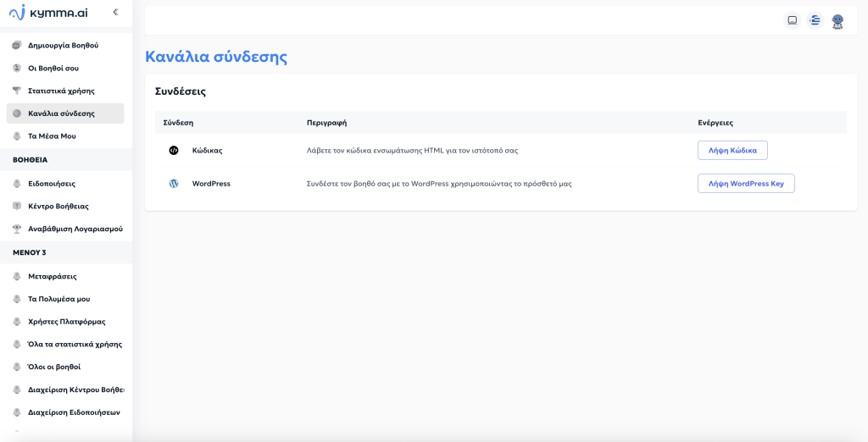This screenshot has width=868, height=442.
Task: Collapse the sidebar with the double-chevron arrow
Action: point(115,12)
